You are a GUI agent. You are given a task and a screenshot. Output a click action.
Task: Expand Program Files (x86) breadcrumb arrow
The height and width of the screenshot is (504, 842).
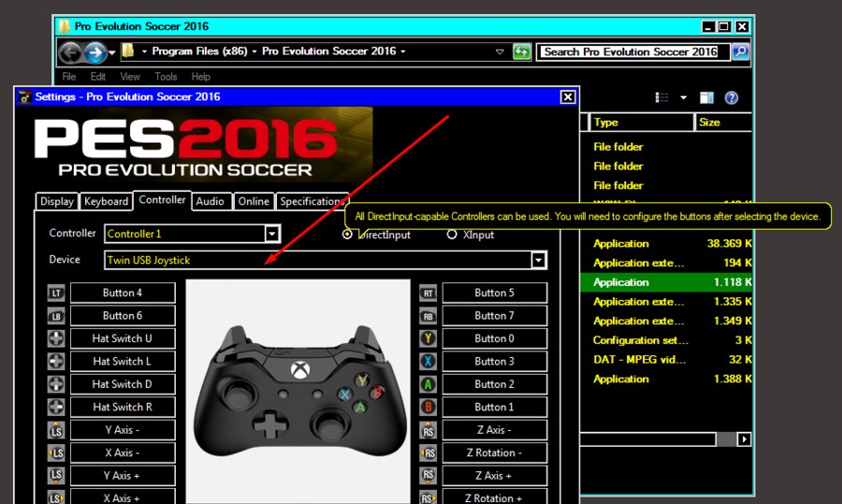click(x=254, y=51)
